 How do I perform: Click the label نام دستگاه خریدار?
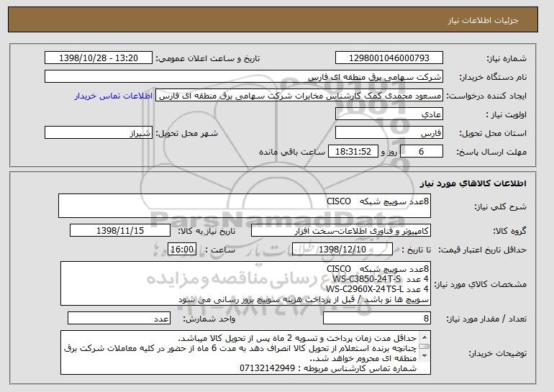pyautogui.click(x=493, y=77)
